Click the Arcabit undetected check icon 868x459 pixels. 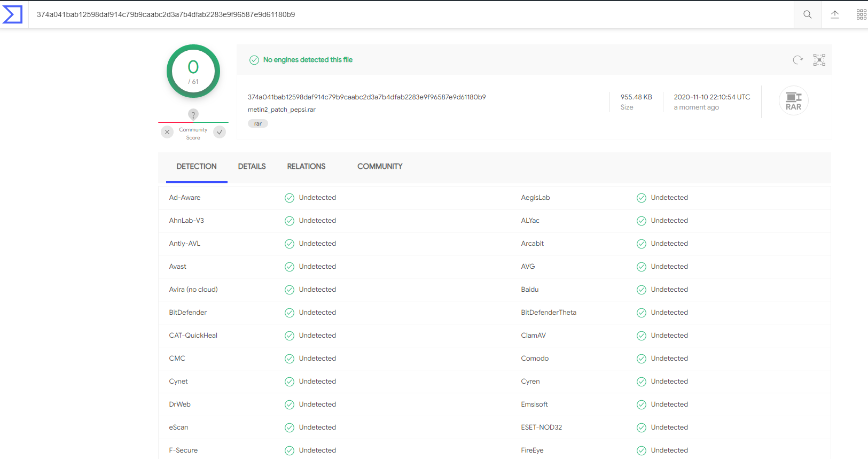tap(642, 244)
